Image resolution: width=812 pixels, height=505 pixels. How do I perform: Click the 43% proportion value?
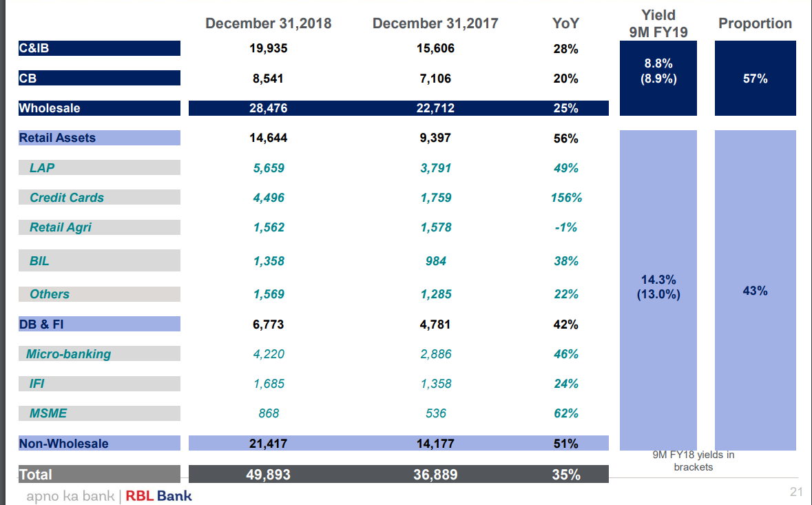(755, 291)
